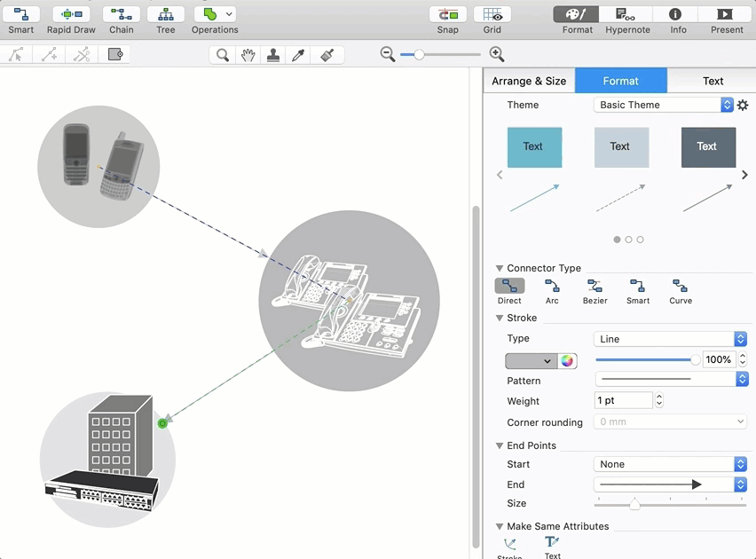Viewport: 756px width, 559px height.
Task: Select the stamp tool
Action: 273,55
